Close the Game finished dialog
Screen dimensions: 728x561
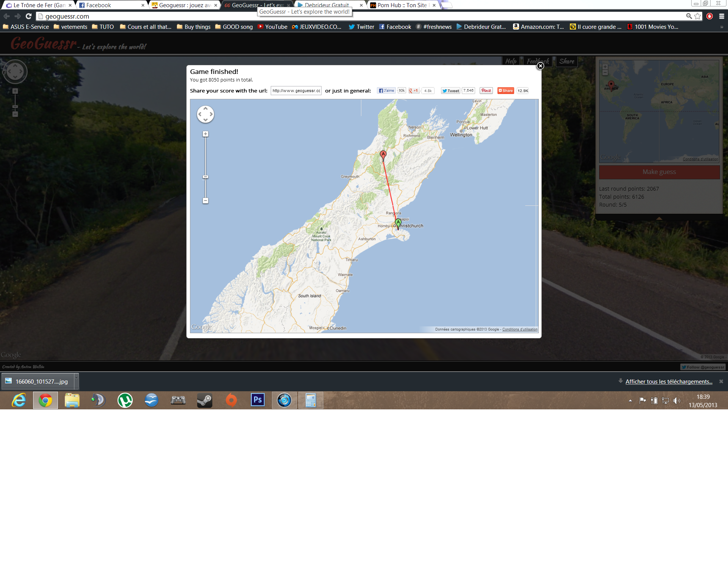point(540,66)
